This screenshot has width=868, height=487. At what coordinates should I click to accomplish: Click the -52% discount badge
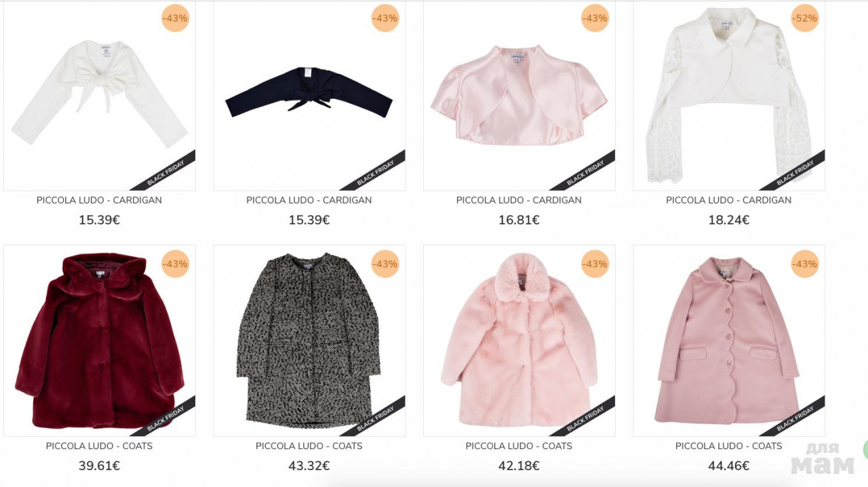[x=805, y=18]
